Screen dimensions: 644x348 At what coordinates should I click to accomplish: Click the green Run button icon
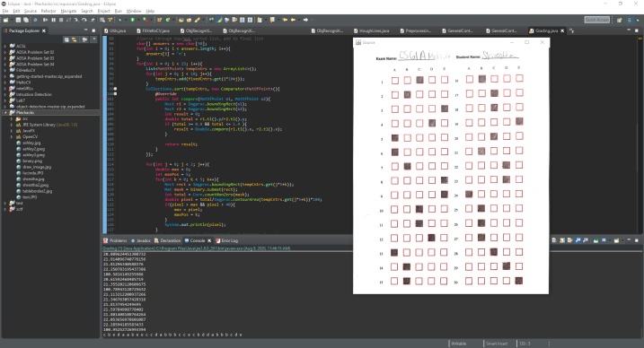coord(132,20)
